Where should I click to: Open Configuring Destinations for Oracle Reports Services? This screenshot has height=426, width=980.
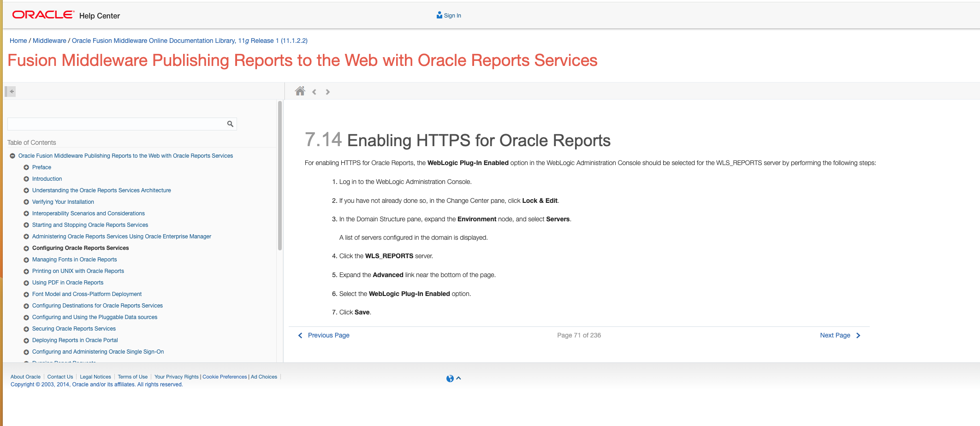point(97,306)
